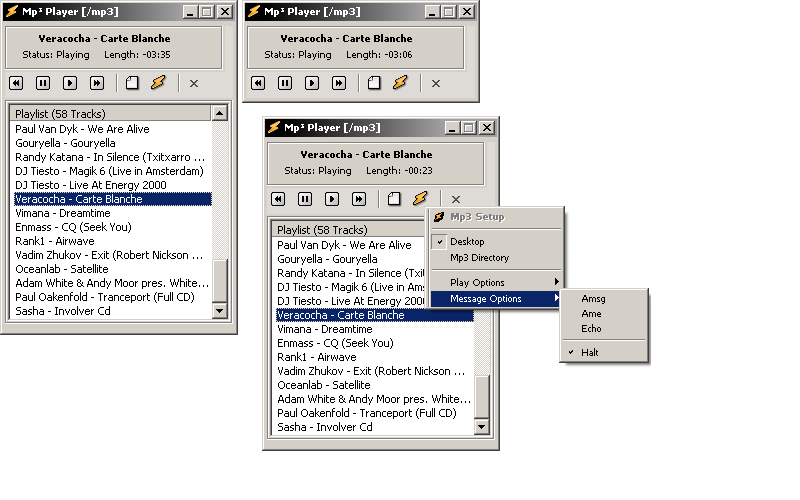Image resolution: width=800 pixels, height=500 pixels.
Task: Click down arrow of left window playlist scrollbar
Action: tap(220, 311)
